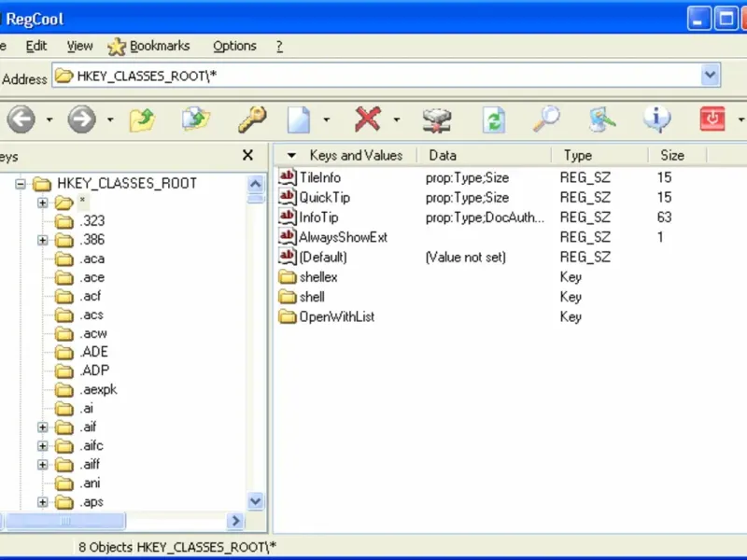The image size is (747, 560).
Task: Open the Edit menu
Action: tap(36, 46)
